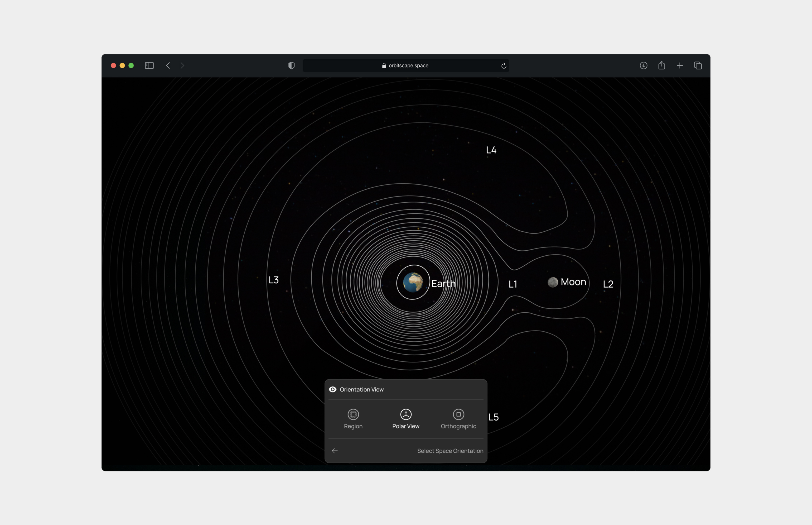Choose the Polar View icon
Screen dimensions: 812x525
[406, 414]
